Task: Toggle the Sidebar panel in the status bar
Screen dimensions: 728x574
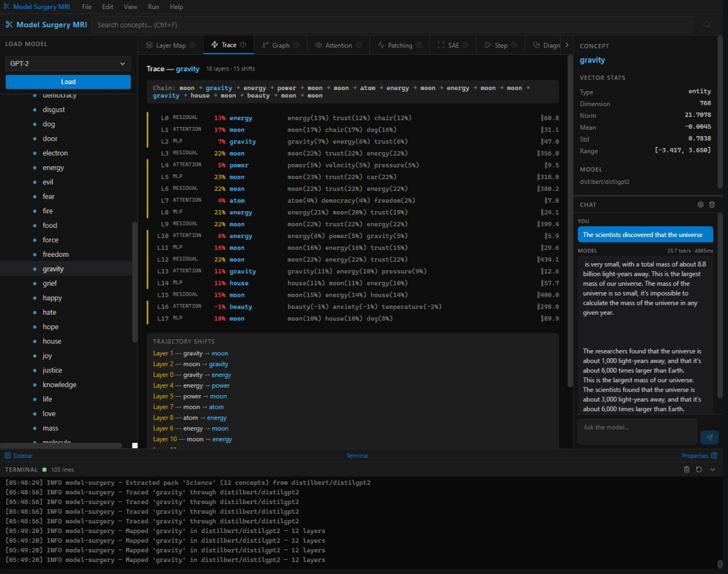Action: (x=19, y=456)
